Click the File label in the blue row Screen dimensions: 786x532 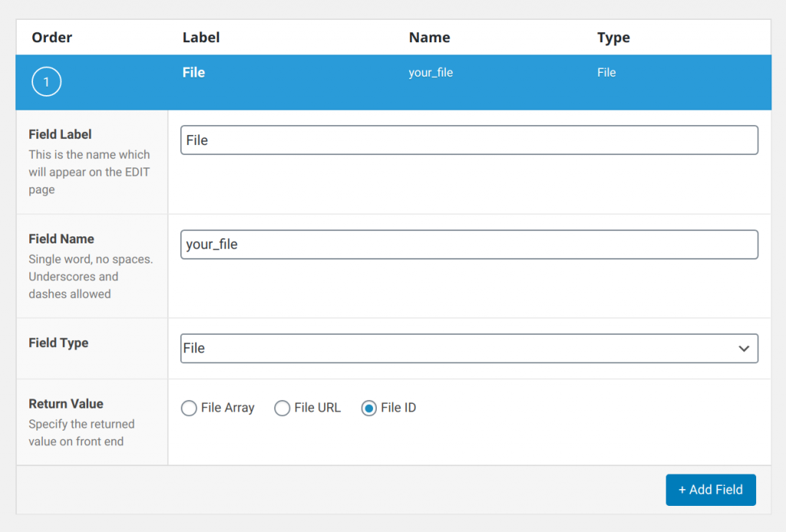click(192, 73)
